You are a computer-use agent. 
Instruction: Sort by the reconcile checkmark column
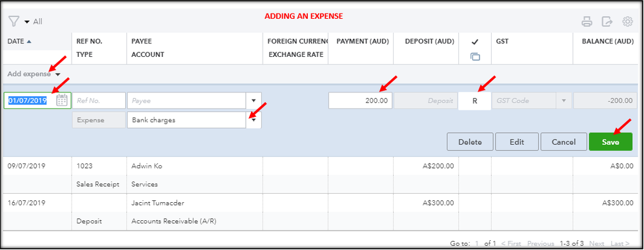point(475,42)
